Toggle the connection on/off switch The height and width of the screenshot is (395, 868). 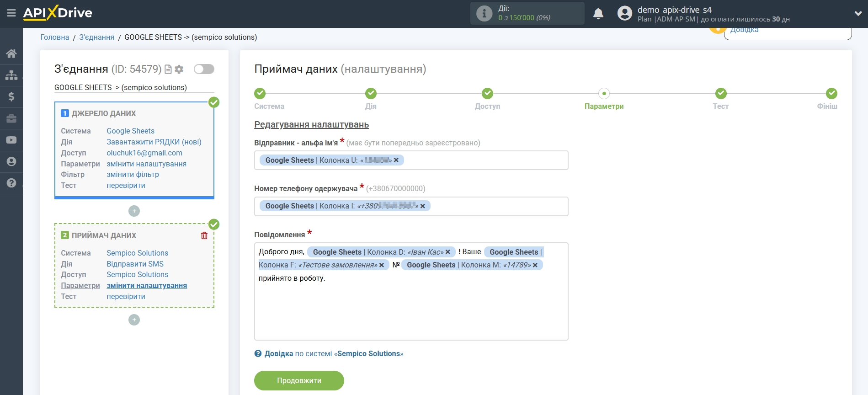point(204,69)
